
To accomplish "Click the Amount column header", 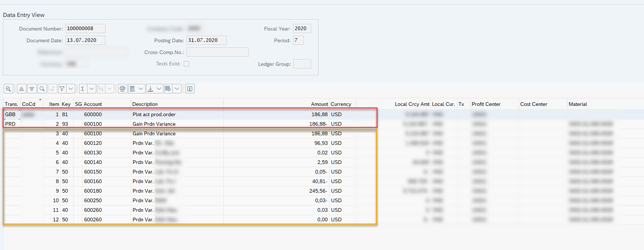I will (319, 104).
